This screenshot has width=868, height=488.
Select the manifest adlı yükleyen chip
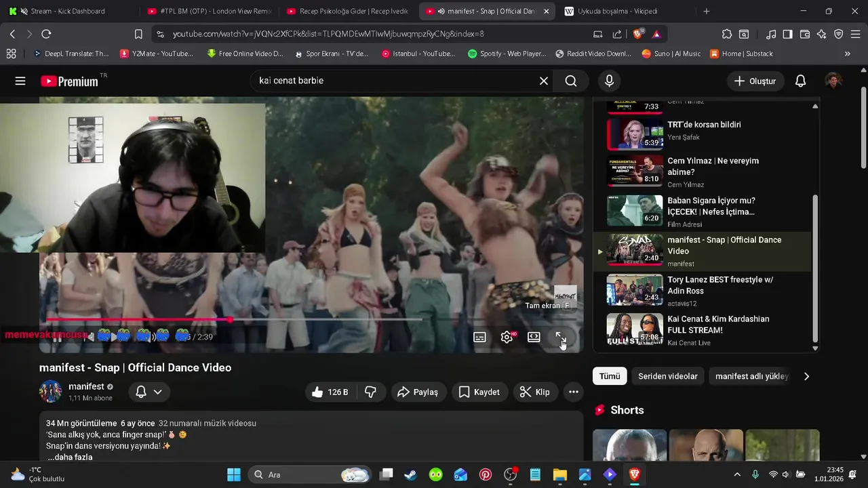pos(751,376)
